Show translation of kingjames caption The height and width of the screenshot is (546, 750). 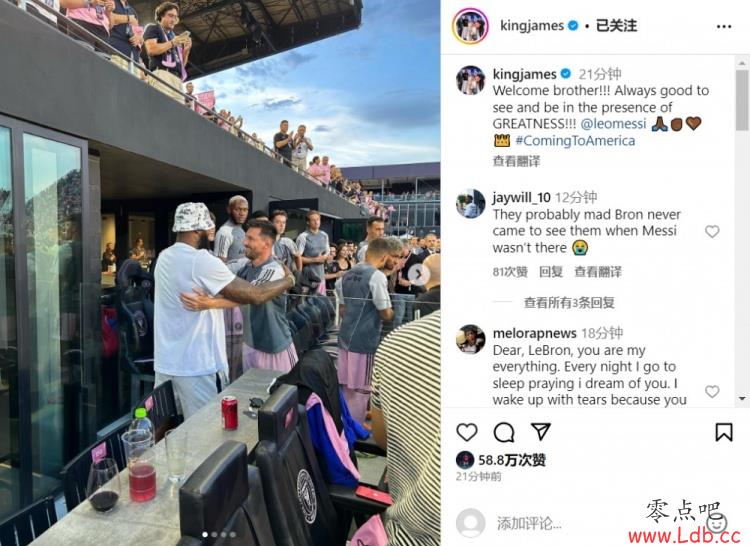point(516,161)
